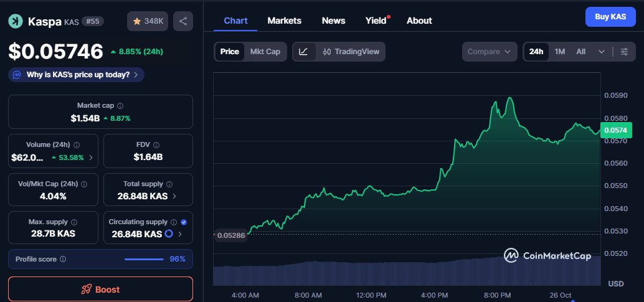Screen dimensions: 644x302
Task: Add Kaspa to watchlist via star button
Action: tap(148, 21)
